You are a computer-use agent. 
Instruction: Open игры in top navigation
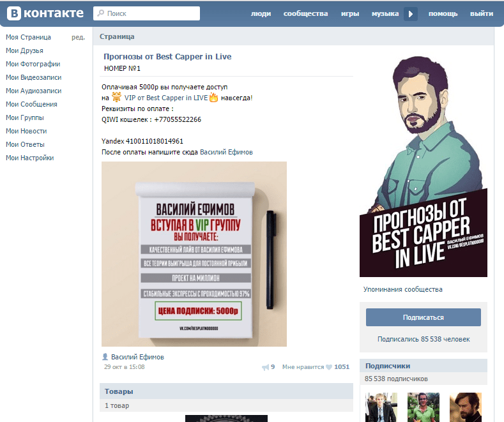[349, 13]
